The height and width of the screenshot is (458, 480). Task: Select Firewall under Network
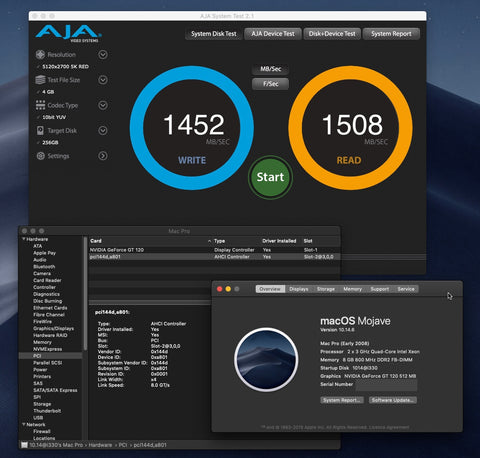pos(42,431)
